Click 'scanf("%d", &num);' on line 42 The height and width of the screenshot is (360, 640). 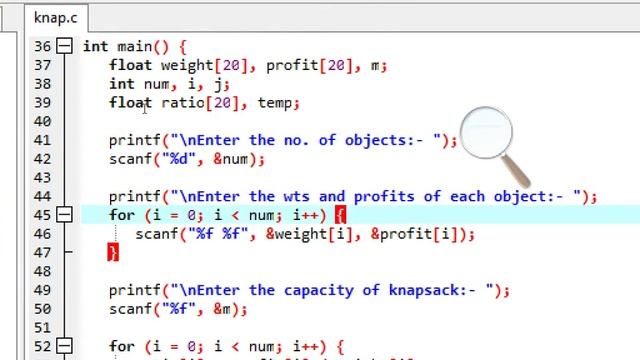(187, 159)
